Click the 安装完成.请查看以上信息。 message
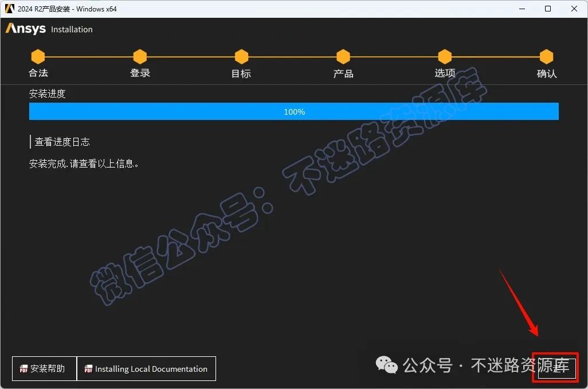 84,164
